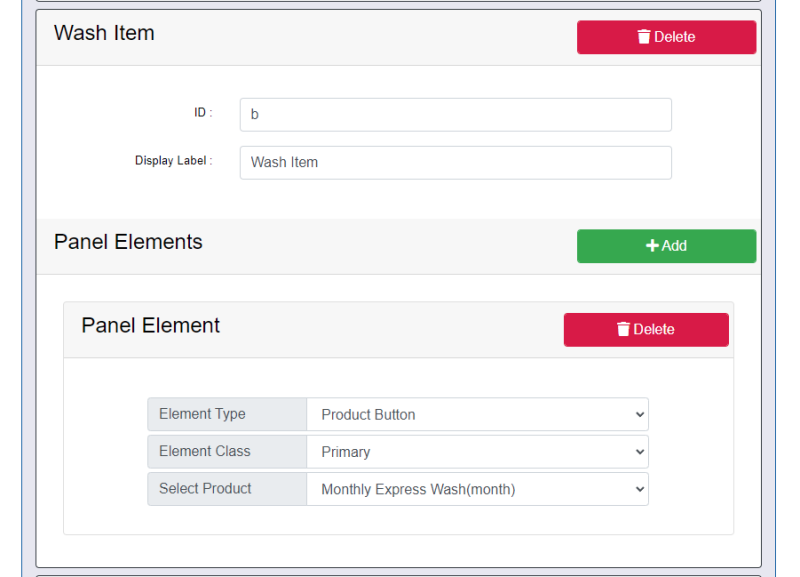The image size is (800, 577).
Task: Click the 'Wash Item' section heading
Action: [104, 33]
